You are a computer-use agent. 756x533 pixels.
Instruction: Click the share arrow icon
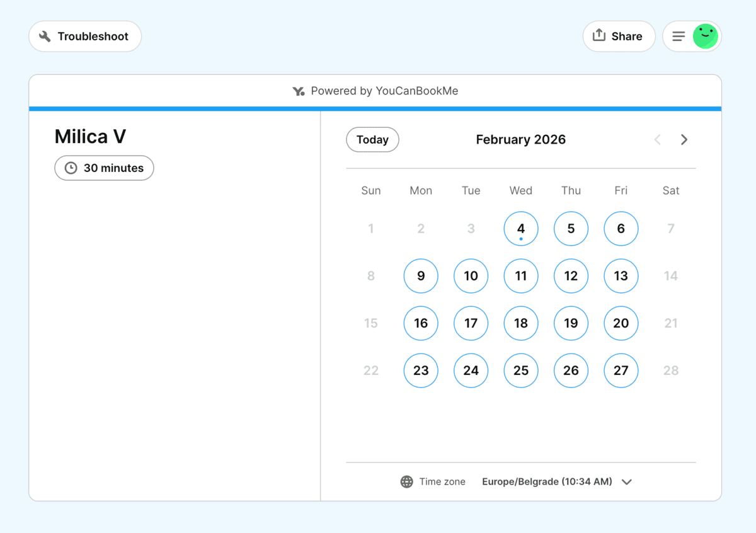[600, 36]
